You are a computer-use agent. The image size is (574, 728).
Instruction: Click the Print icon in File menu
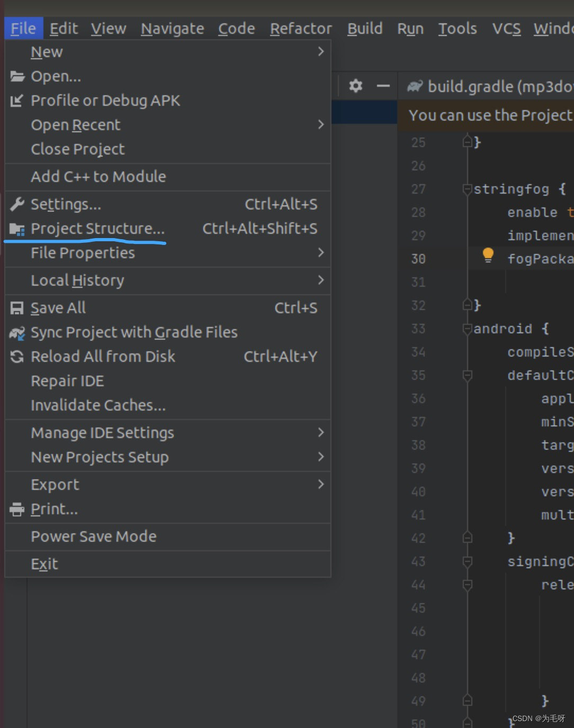tap(16, 508)
